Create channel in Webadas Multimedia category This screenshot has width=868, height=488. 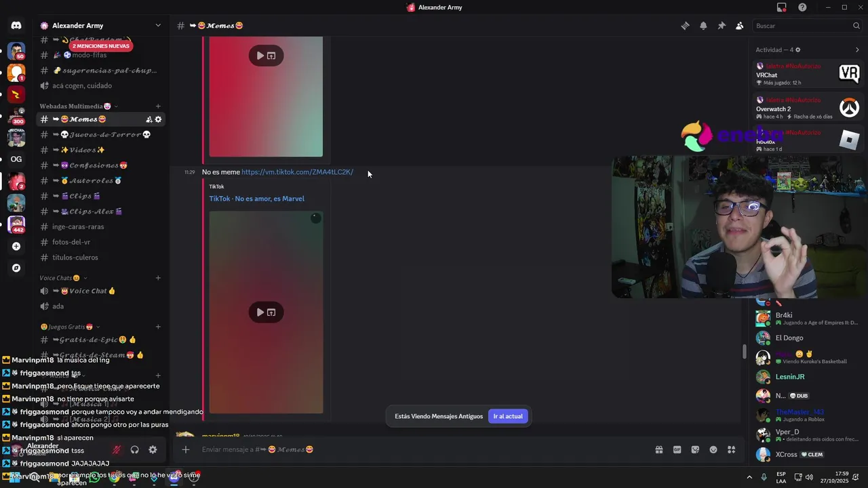pyautogui.click(x=158, y=106)
